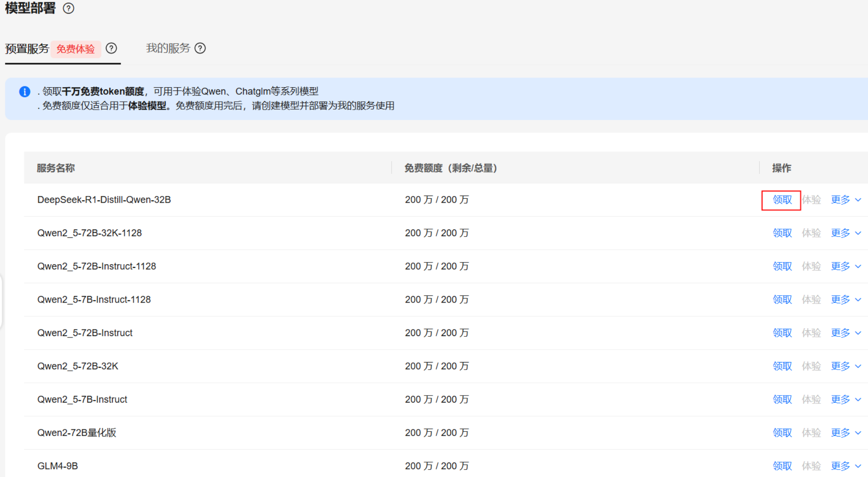Expand 更多 menu for DeepSeek-R1-Distill-Qwen-32B
The width and height of the screenshot is (868, 477).
(x=846, y=200)
